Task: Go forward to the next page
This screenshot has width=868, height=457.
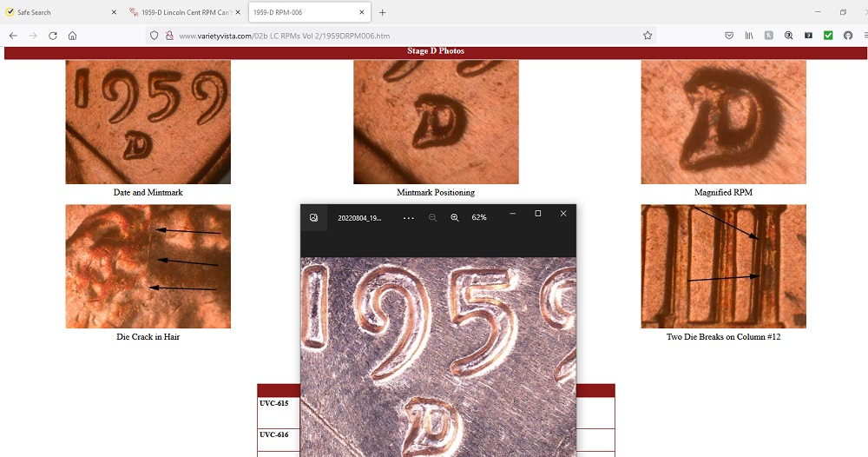Action: [x=33, y=36]
